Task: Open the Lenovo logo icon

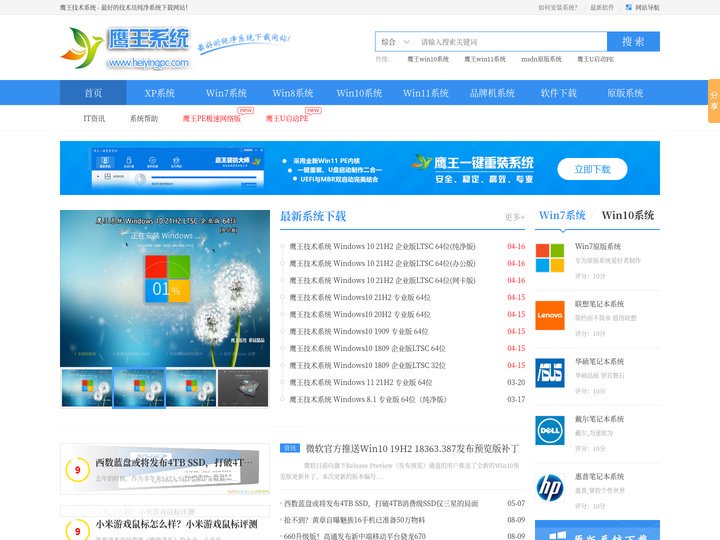Action: click(x=550, y=315)
